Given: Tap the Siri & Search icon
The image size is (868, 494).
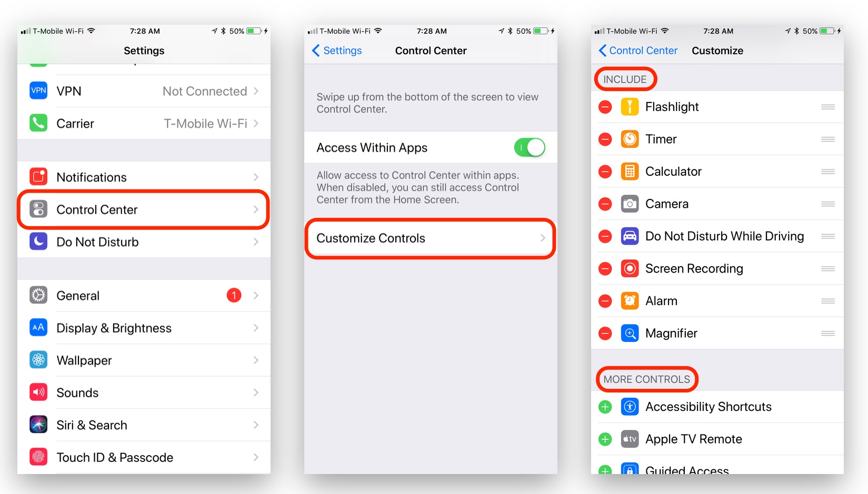Looking at the screenshot, I should pyautogui.click(x=38, y=425).
